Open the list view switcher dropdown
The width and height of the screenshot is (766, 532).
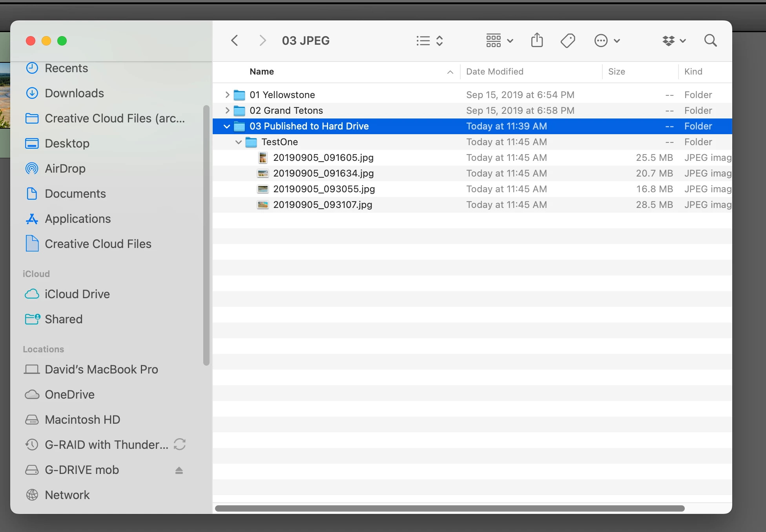[430, 40]
